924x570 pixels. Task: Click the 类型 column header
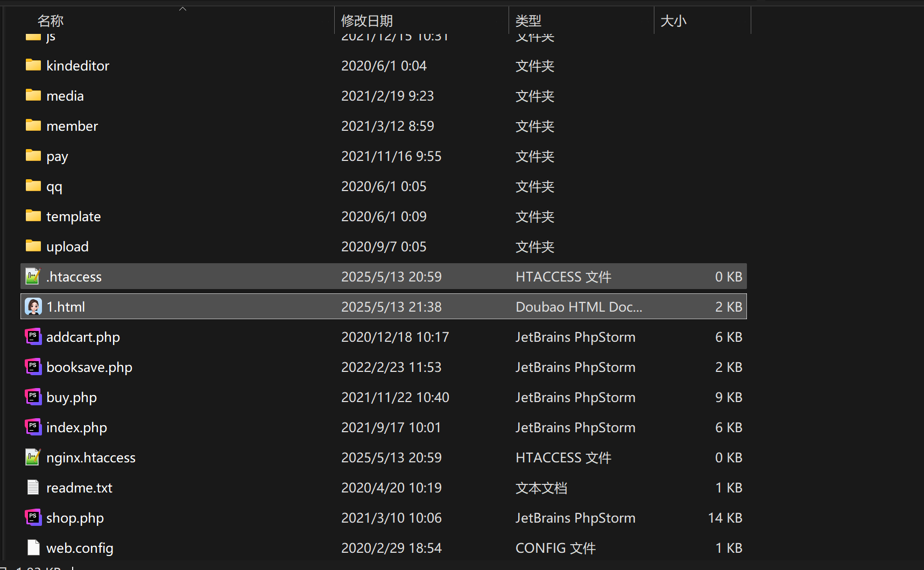click(528, 21)
